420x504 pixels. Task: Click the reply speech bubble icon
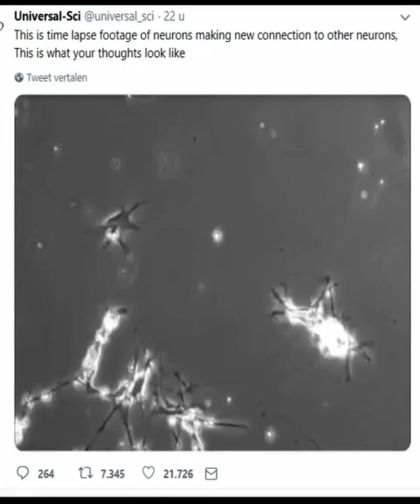point(22,473)
